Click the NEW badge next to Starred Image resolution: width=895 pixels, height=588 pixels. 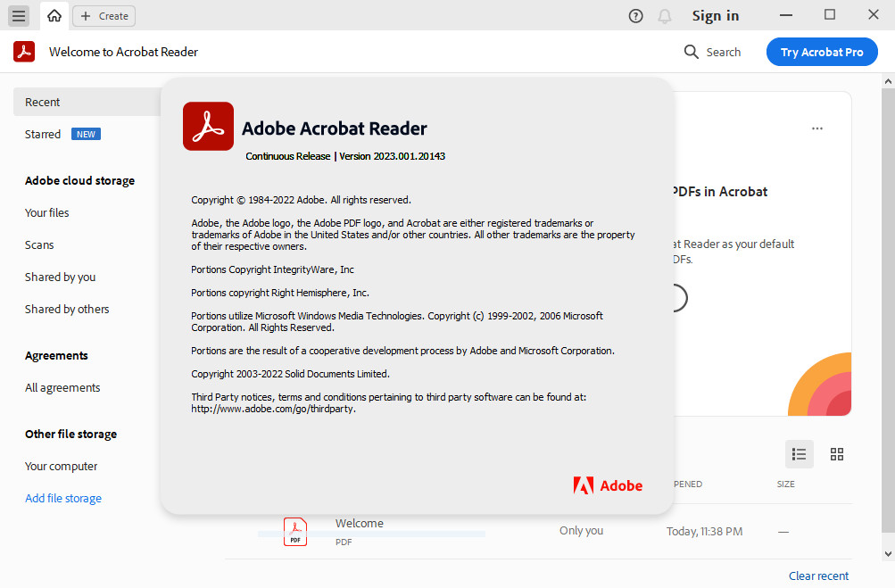[x=86, y=134]
